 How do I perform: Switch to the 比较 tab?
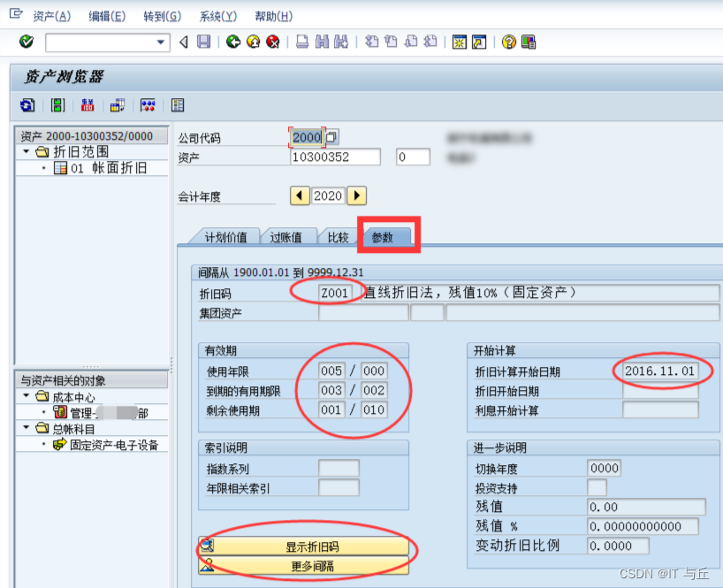(x=338, y=237)
